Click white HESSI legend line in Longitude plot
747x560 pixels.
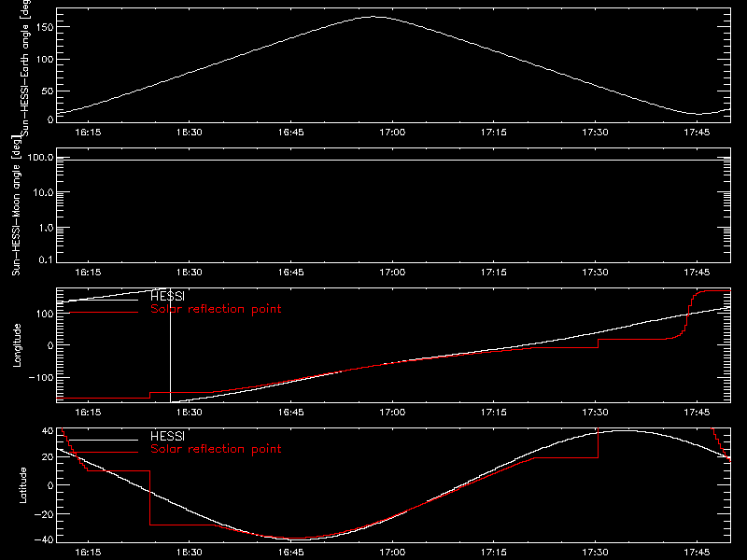104,300
